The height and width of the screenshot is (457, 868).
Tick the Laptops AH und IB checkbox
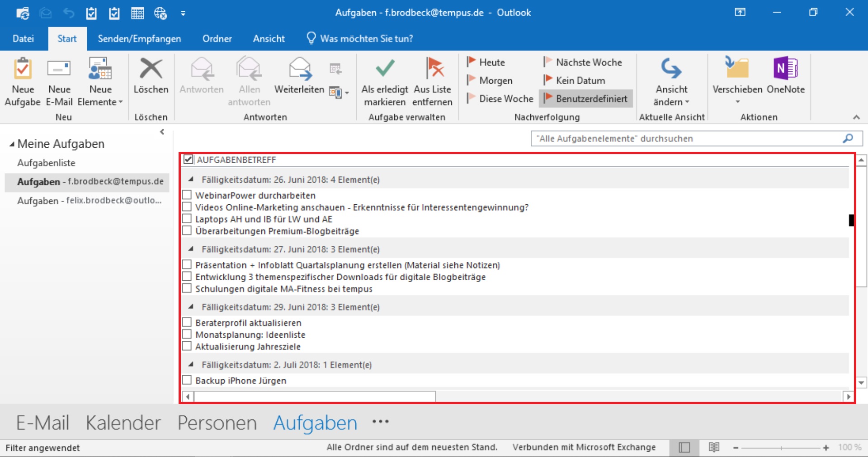(187, 218)
